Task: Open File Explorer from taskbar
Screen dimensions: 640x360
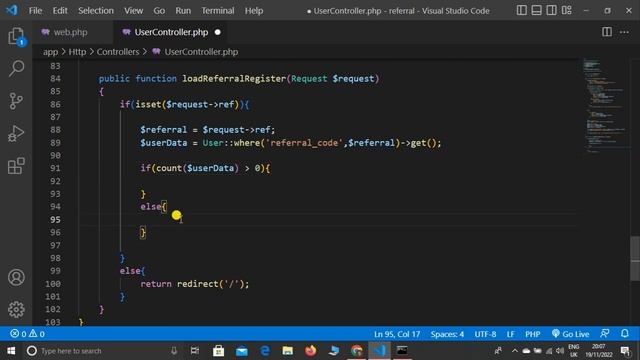Action: [x=288, y=351]
